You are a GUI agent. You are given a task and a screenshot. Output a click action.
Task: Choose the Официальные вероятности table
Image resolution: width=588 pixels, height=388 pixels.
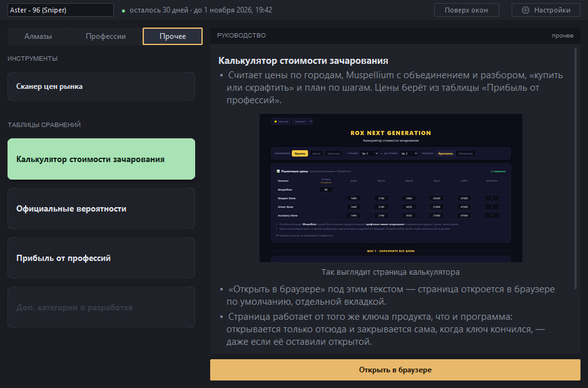101,208
